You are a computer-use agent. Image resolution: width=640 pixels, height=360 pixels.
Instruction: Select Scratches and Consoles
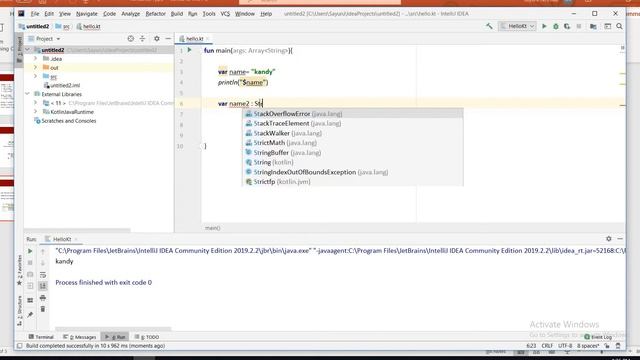[x=65, y=121]
